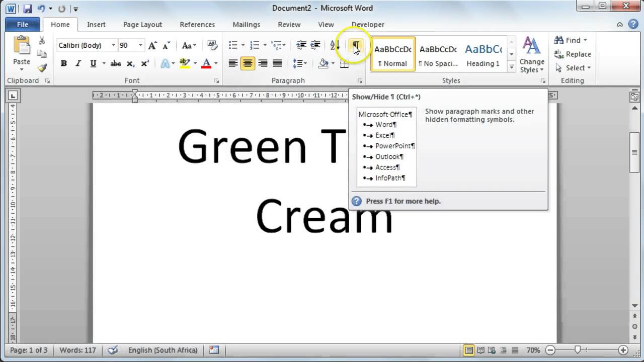This screenshot has width=644, height=362.
Task: Click the English (South Africa) language button
Action: pos(163,350)
